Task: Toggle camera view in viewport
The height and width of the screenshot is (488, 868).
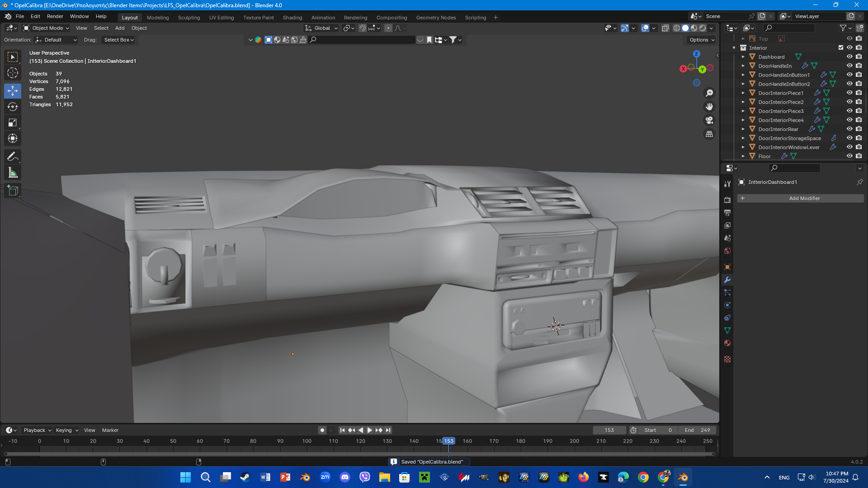Action: click(709, 121)
